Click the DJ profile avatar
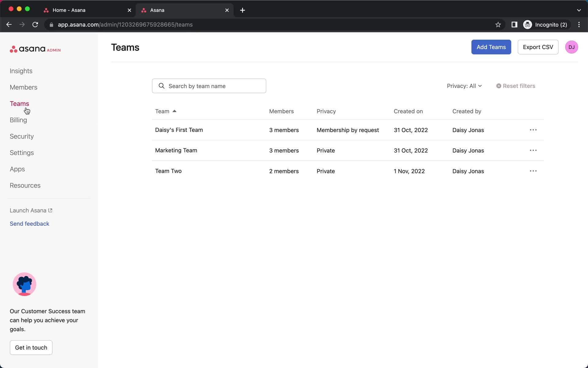The height and width of the screenshot is (368, 588). click(x=571, y=47)
